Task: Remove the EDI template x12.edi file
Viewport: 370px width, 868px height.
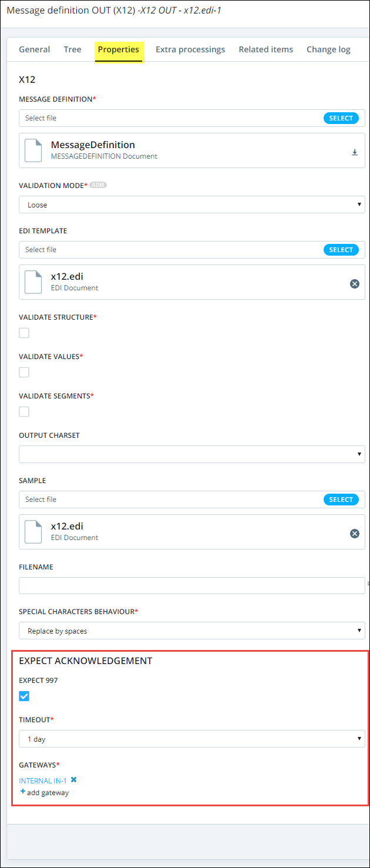Action: click(355, 284)
